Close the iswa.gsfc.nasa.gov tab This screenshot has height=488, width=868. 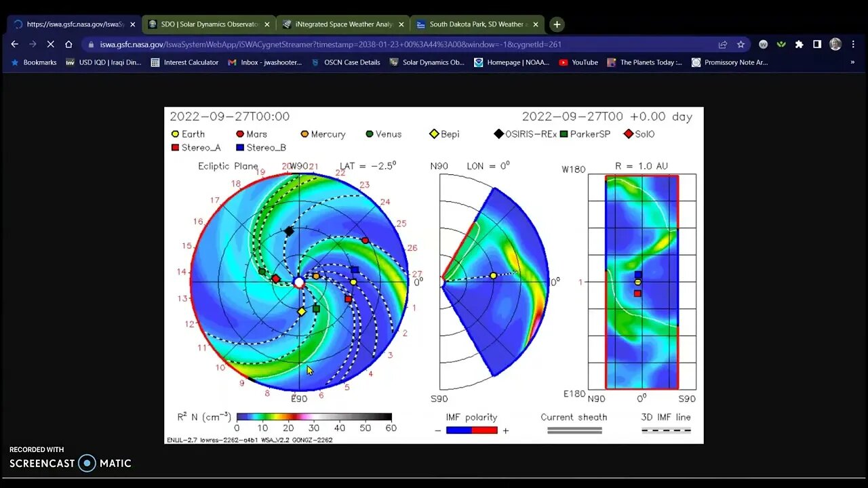tap(132, 24)
